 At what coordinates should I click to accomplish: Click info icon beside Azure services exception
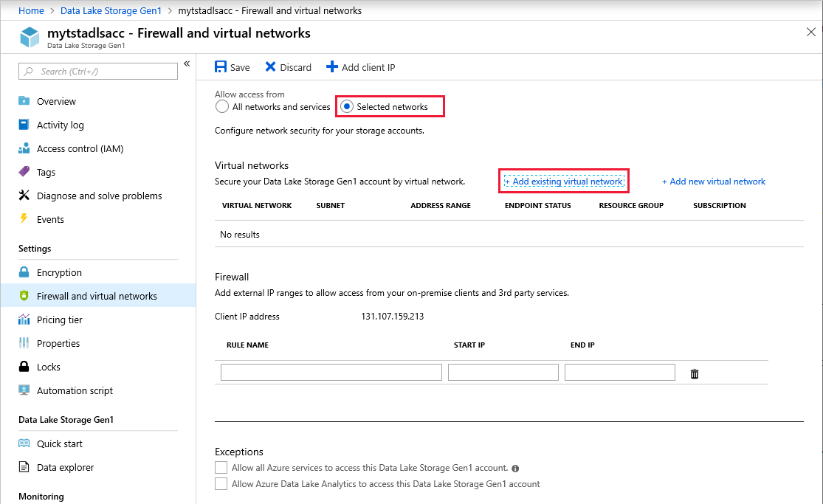tap(515, 468)
